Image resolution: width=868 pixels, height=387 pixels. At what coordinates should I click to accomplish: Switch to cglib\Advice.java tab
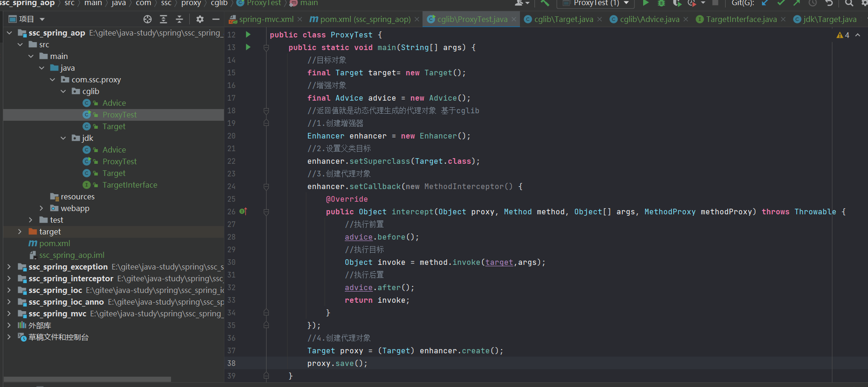(x=649, y=20)
